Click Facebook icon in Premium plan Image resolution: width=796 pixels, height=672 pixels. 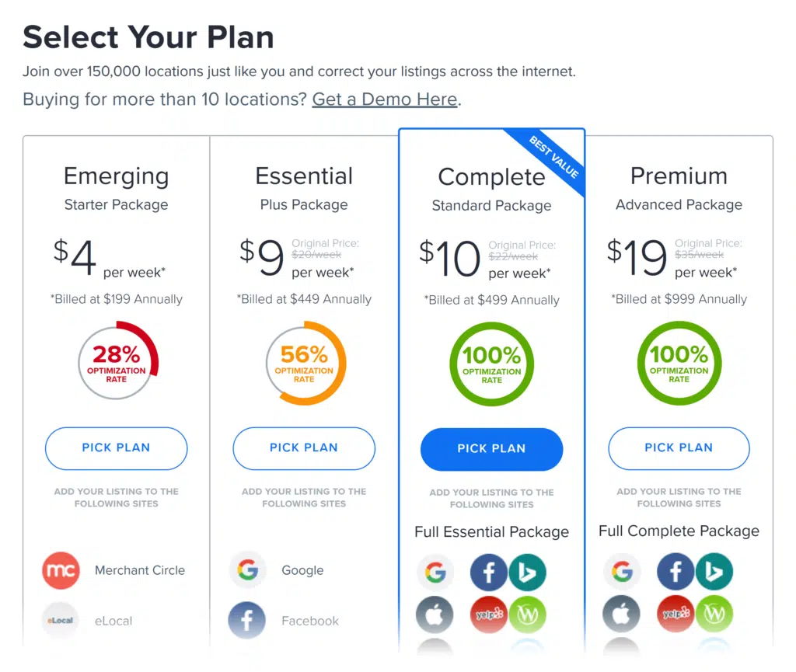(x=676, y=573)
